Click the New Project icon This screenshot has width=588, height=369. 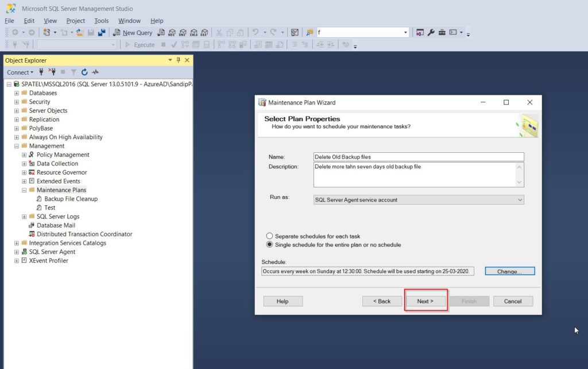[x=47, y=33]
